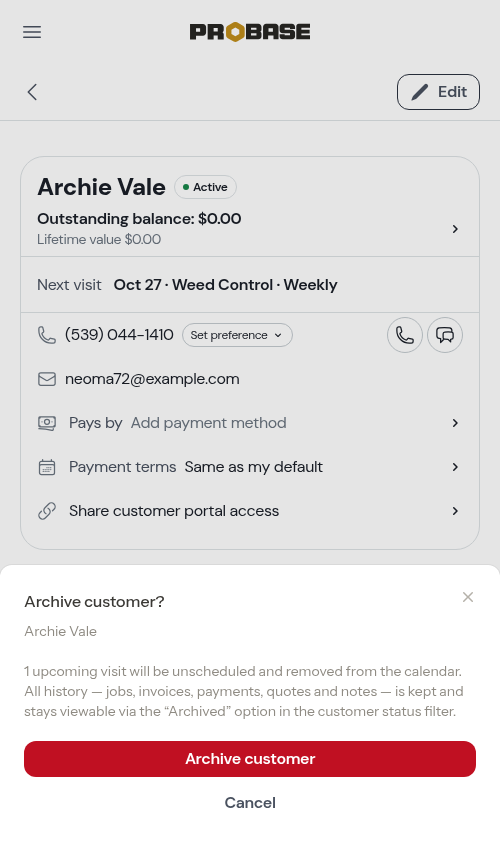Call customer with round phone button
The width and height of the screenshot is (500, 845).
click(x=405, y=335)
